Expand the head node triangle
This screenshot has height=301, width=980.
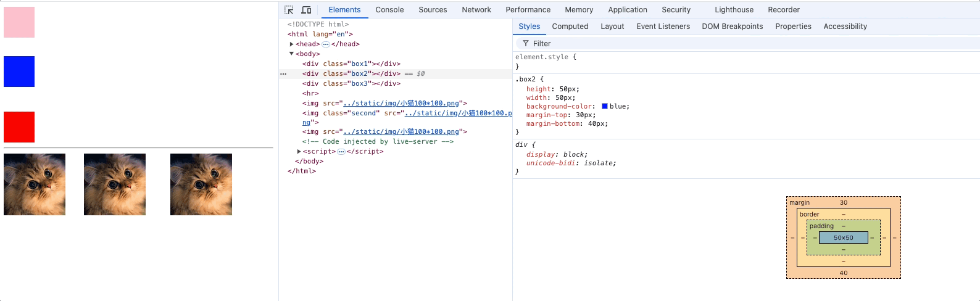pyautogui.click(x=291, y=44)
